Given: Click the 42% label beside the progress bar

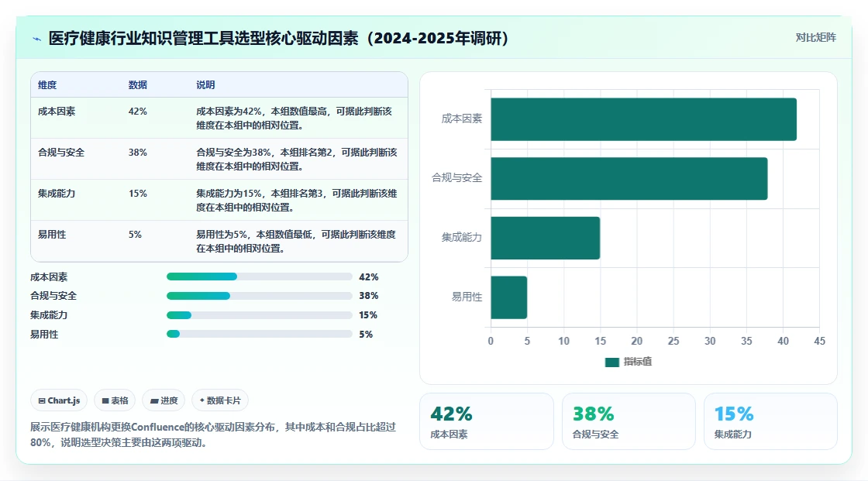Looking at the screenshot, I should [369, 277].
